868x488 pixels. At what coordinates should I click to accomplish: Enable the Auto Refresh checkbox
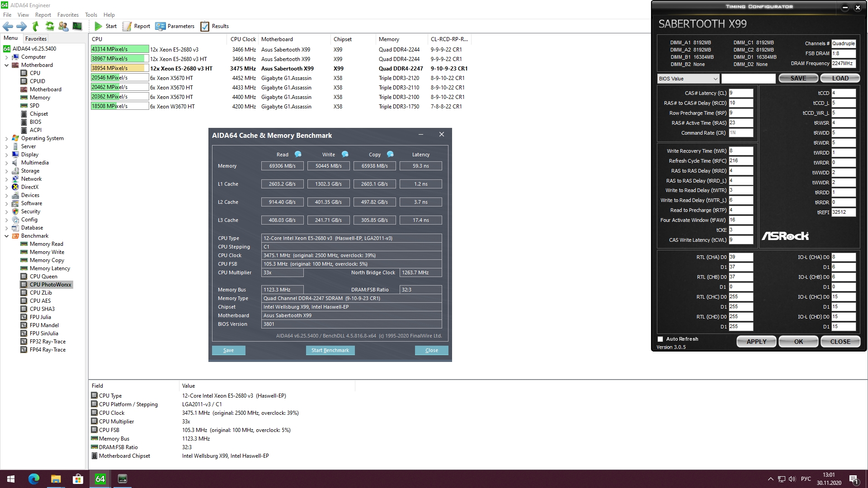pos(660,339)
